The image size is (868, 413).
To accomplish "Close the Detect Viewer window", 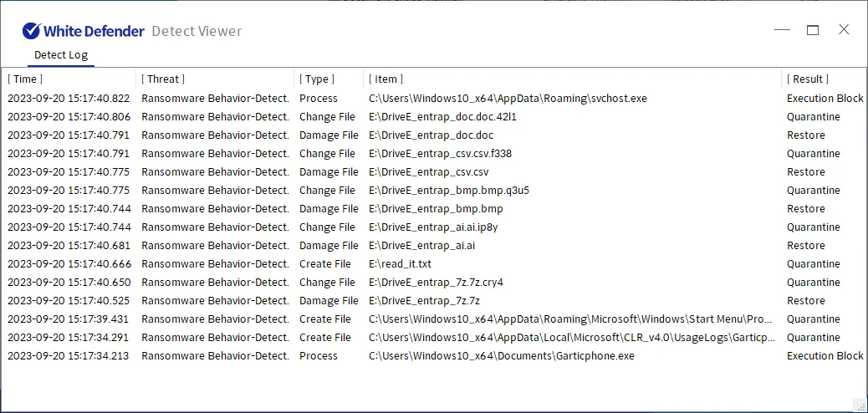I will click(x=844, y=30).
